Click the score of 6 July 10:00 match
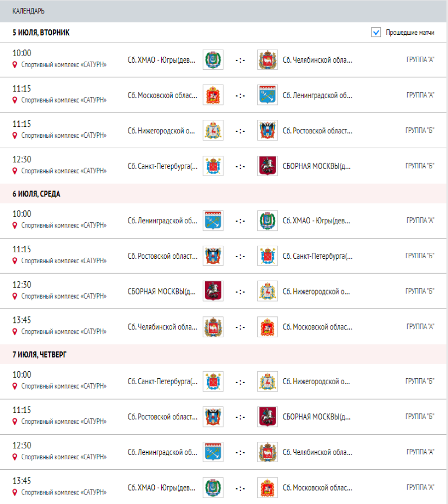 [240, 221]
